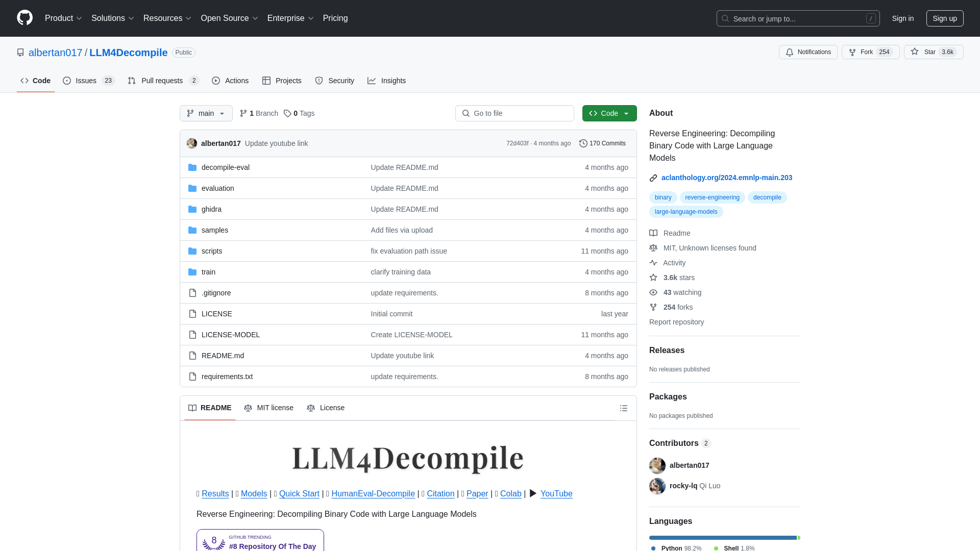The image size is (980, 551).
Task: Toggle watching repository activity
Action: coord(807,52)
